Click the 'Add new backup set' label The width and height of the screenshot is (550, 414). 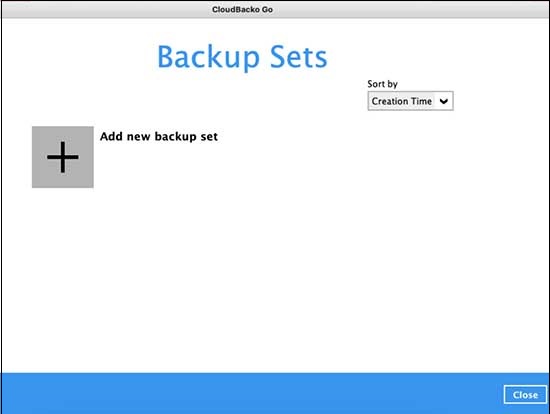point(159,136)
